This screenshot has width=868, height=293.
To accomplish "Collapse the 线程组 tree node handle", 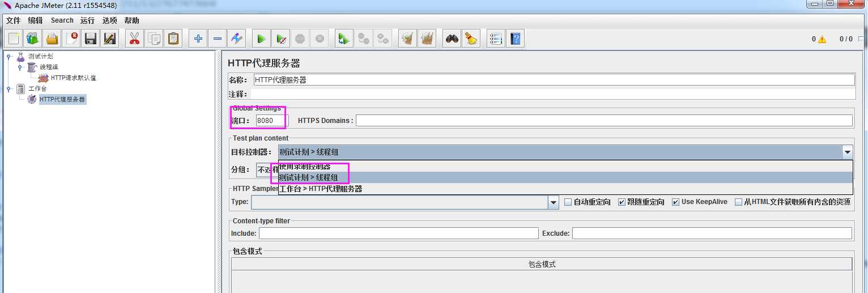I will click(x=20, y=67).
